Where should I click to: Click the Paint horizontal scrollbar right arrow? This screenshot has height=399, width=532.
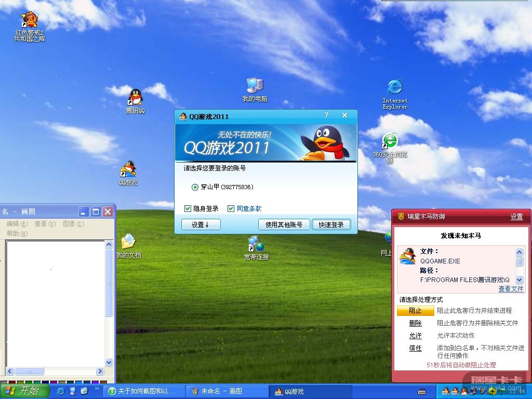pos(100,371)
